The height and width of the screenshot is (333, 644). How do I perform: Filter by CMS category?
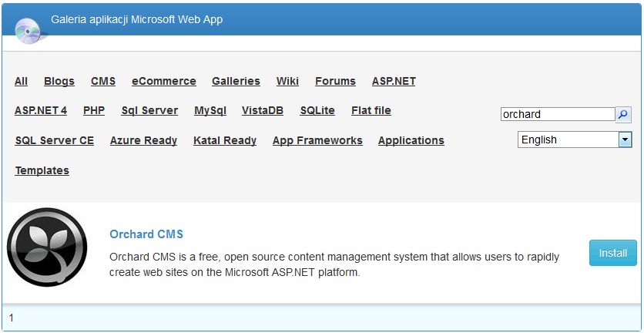[x=103, y=82]
